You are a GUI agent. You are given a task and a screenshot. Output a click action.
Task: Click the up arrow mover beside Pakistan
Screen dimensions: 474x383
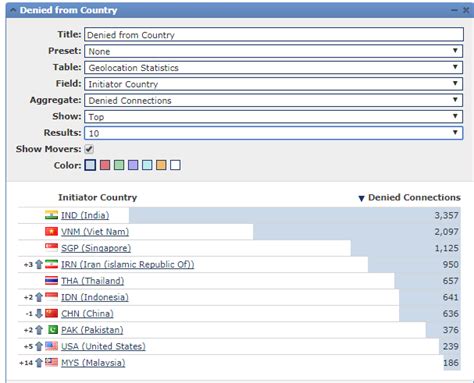pyautogui.click(x=39, y=330)
